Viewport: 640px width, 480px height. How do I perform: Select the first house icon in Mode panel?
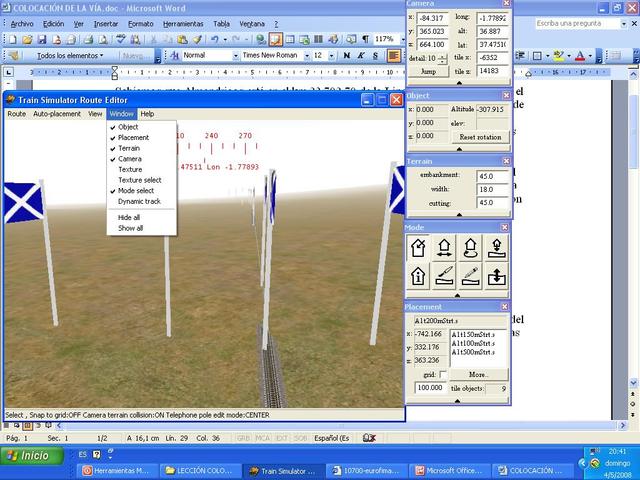tap(418, 247)
